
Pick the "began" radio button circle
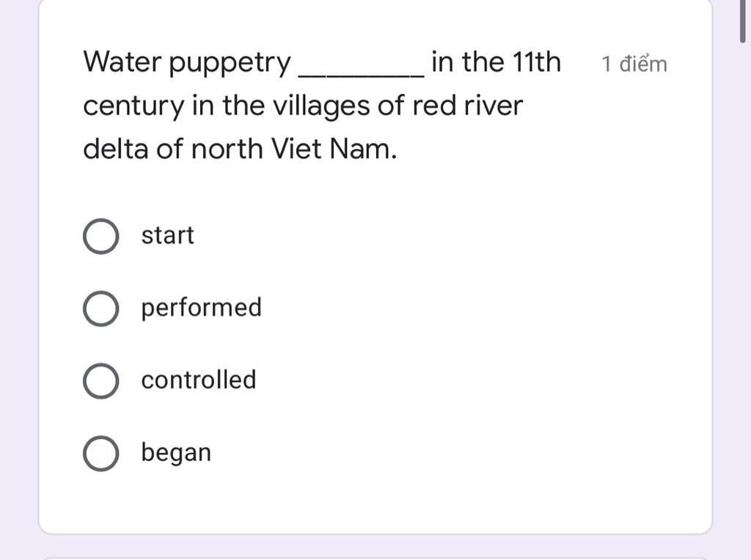pyautogui.click(x=100, y=453)
